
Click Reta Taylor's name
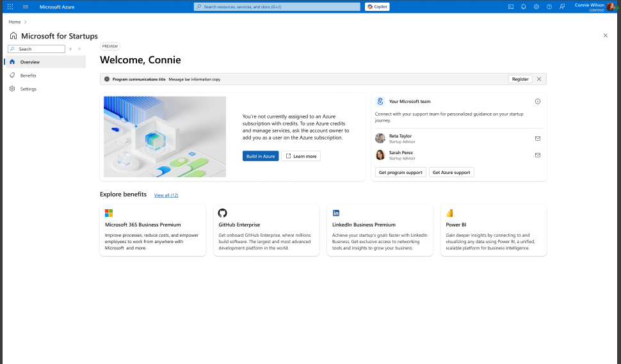400,136
